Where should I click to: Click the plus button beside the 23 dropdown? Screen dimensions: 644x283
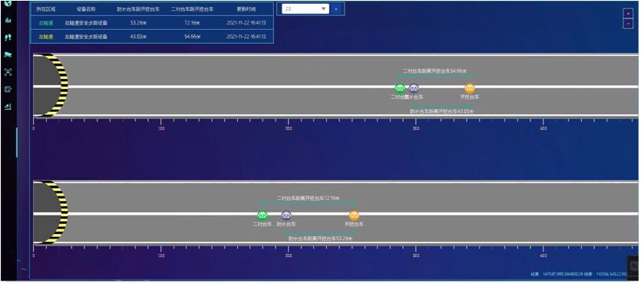point(335,8)
